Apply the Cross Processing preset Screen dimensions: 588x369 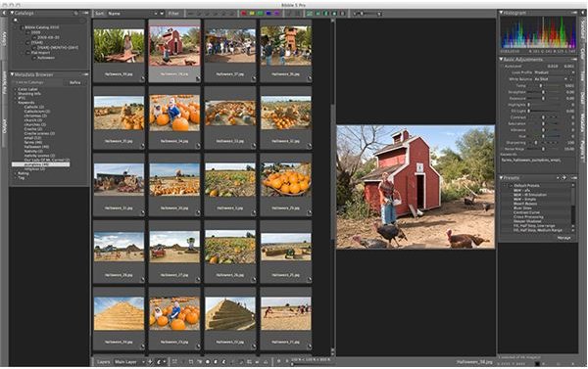tap(528, 217)
